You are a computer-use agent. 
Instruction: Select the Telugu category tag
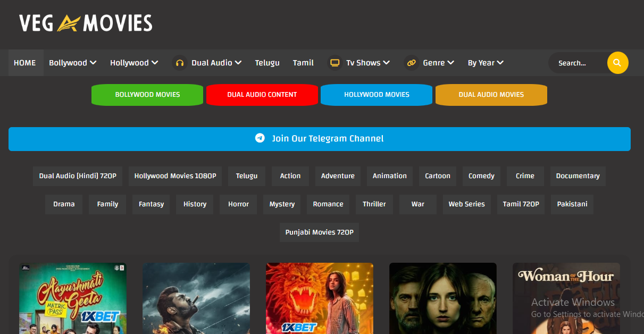[247, 176]
